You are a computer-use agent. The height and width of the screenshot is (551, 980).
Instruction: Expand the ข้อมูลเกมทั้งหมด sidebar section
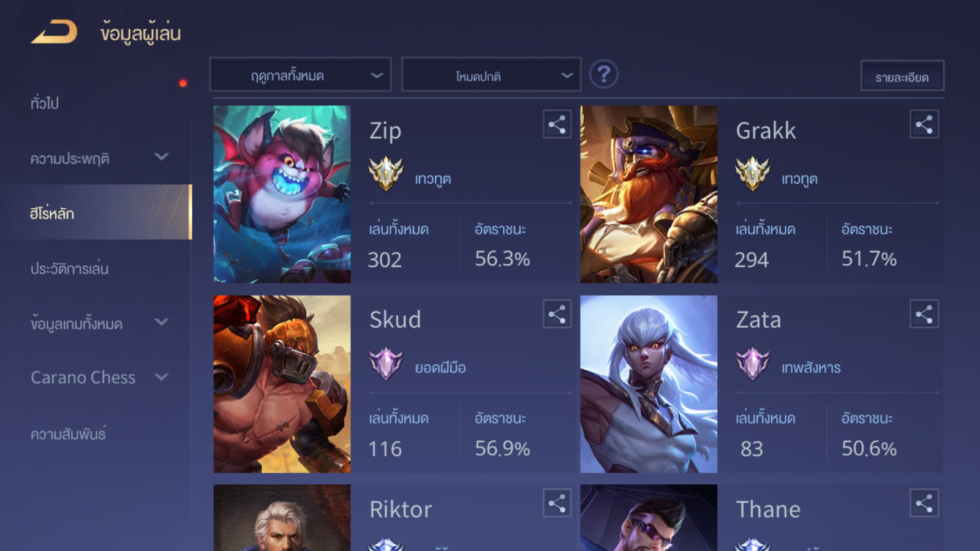point(98,323)
